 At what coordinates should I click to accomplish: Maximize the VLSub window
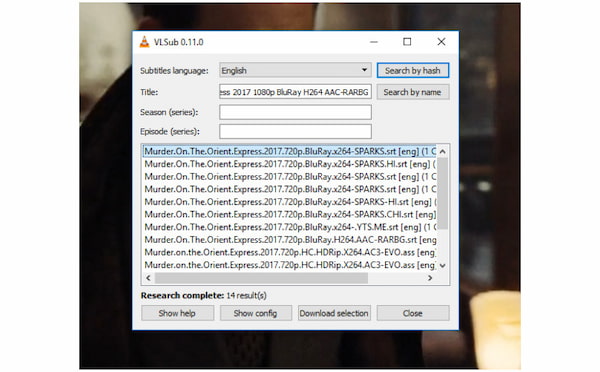click(407, 42)
